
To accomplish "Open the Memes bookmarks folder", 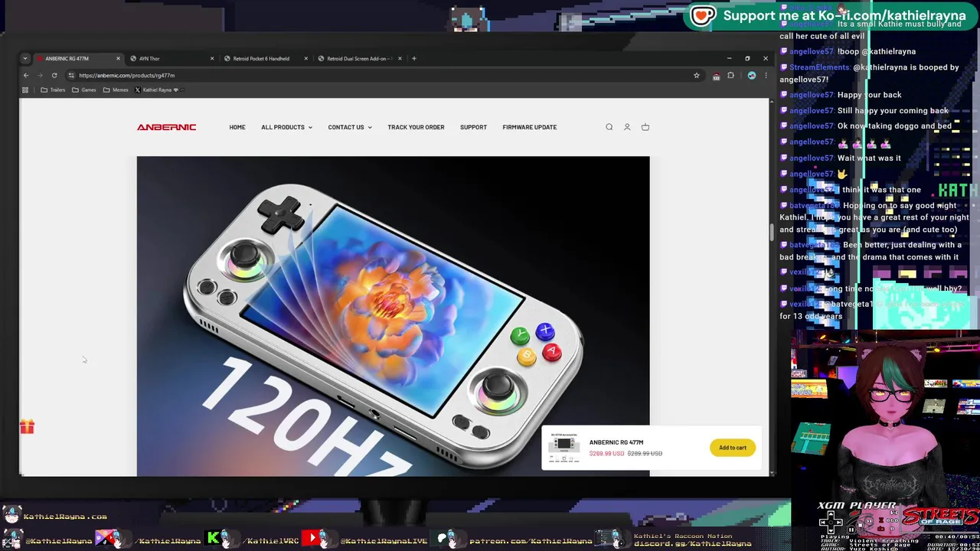I will pos(116,90).
